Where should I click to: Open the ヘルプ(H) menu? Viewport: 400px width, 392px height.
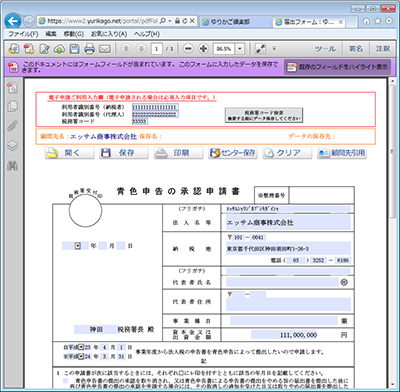[x=147, y=34]
